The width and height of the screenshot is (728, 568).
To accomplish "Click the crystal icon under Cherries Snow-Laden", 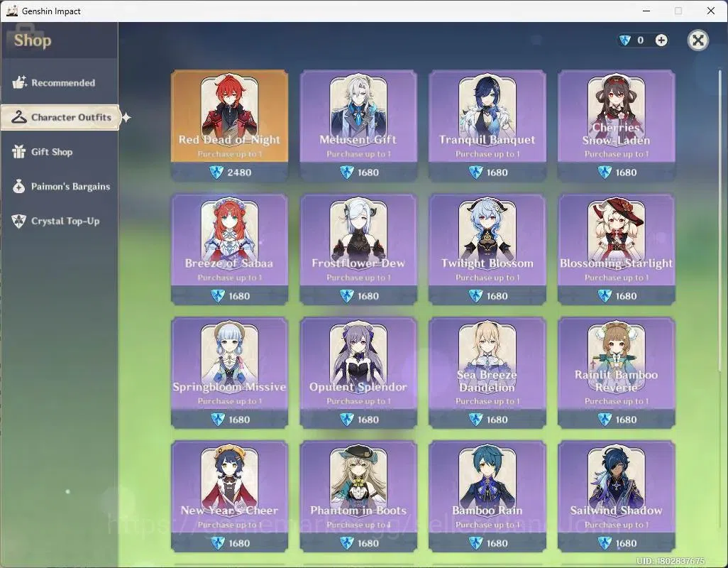I will (604, 173).
